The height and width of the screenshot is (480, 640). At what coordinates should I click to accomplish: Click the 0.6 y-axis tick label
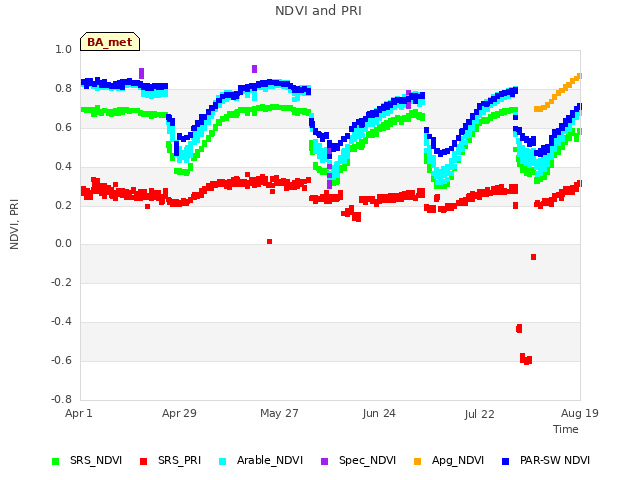[x=63, y=127]
